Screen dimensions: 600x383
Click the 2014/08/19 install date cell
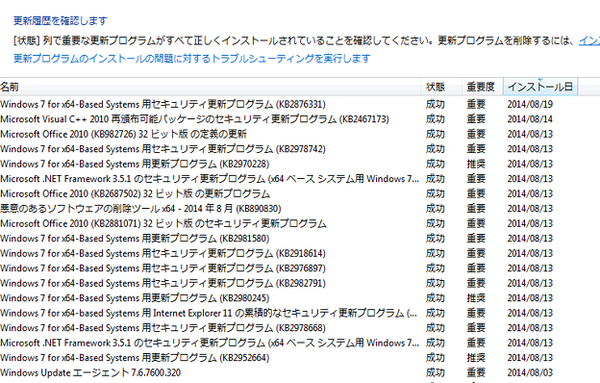click(530, 104)
